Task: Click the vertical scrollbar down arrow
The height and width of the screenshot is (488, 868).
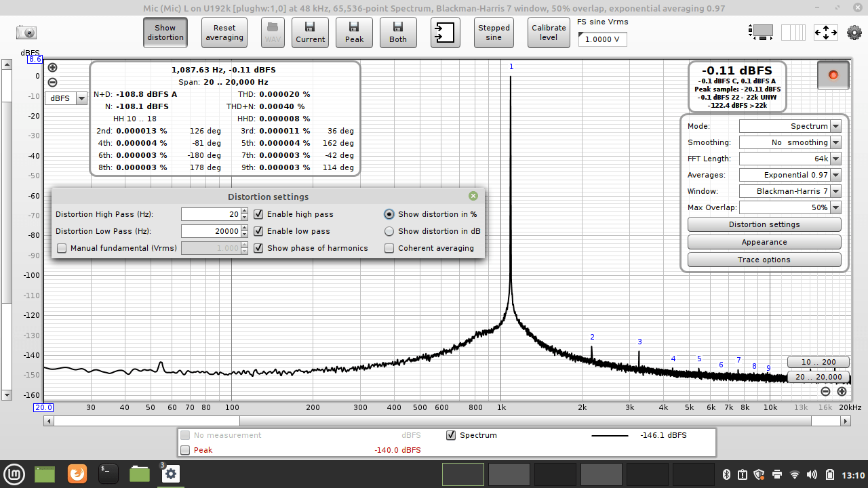Action: point(7,395)
